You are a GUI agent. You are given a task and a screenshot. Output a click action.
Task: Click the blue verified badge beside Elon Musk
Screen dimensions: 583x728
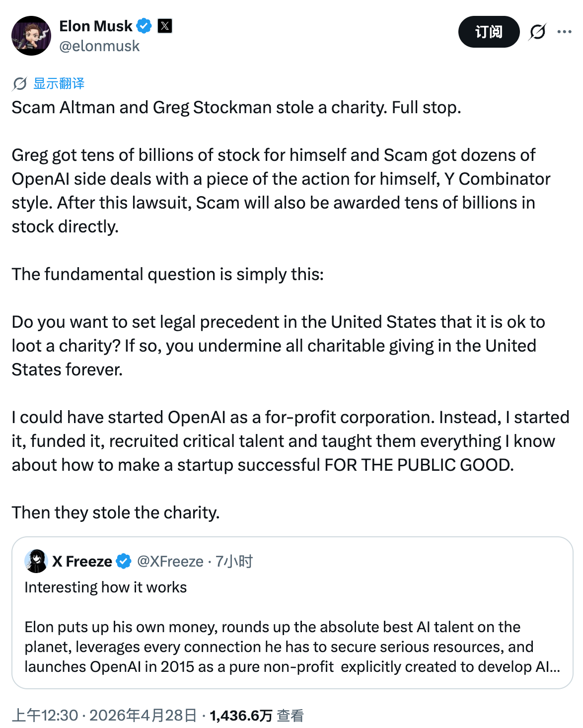click(x=144, y=26)
